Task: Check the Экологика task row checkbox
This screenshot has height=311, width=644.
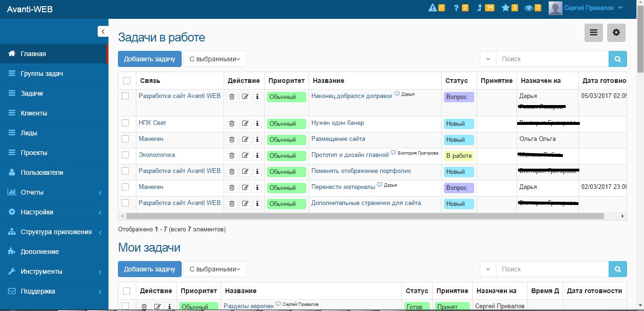Action: pos(125,155)
